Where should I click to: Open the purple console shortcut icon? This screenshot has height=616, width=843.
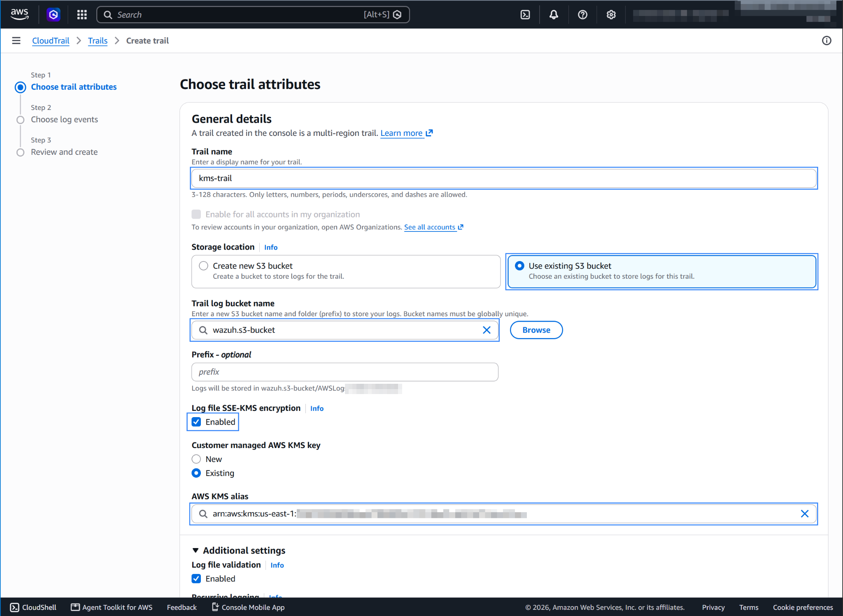point(54,15)
